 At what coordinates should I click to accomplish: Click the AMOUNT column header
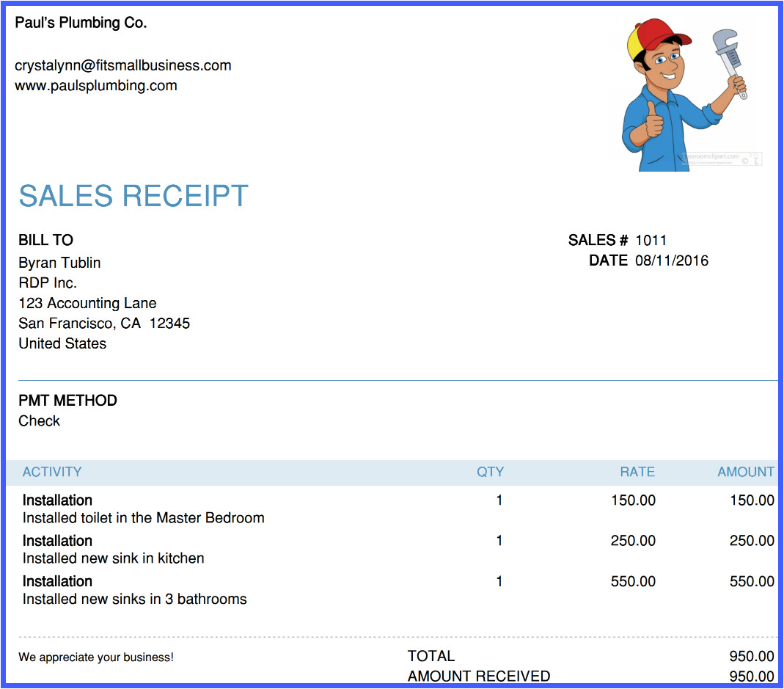pos(745,472)
